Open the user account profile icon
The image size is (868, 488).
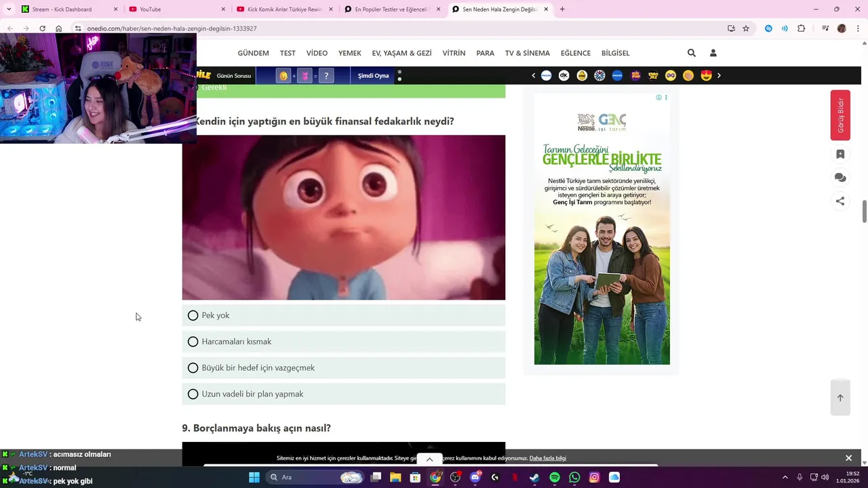click(713, 53)
